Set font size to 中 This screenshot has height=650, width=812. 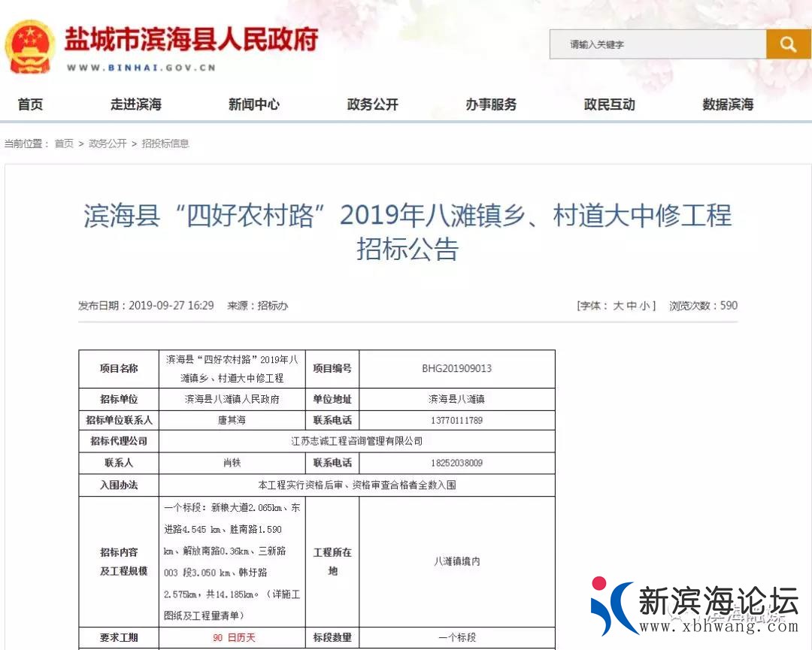[x=632, y=306]
